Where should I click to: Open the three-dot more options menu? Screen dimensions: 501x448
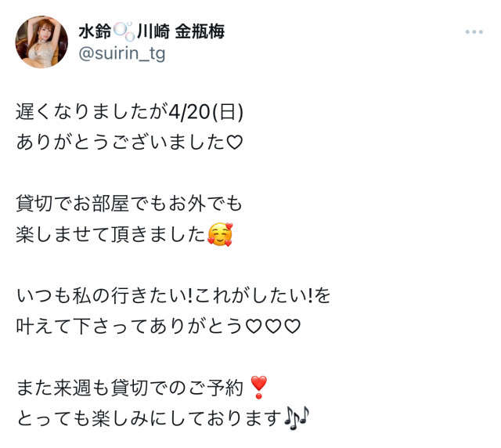pyautogui.click(x=474, y=32)
